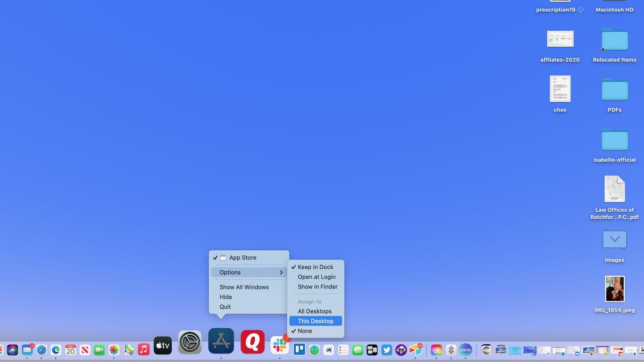Expand the Options submenu
The image size is (644, 362).
pyautogui.click(x=230, y=272)
